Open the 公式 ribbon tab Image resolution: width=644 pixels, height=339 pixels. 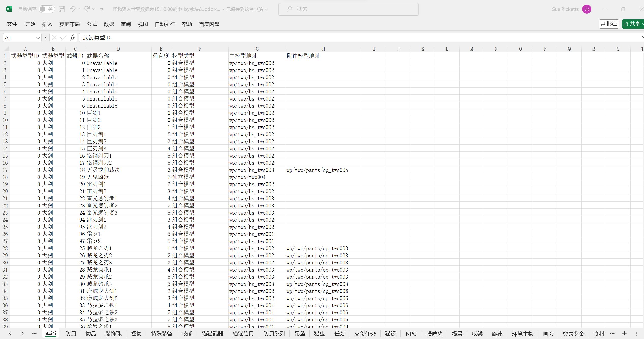click(x=92, y=24)
